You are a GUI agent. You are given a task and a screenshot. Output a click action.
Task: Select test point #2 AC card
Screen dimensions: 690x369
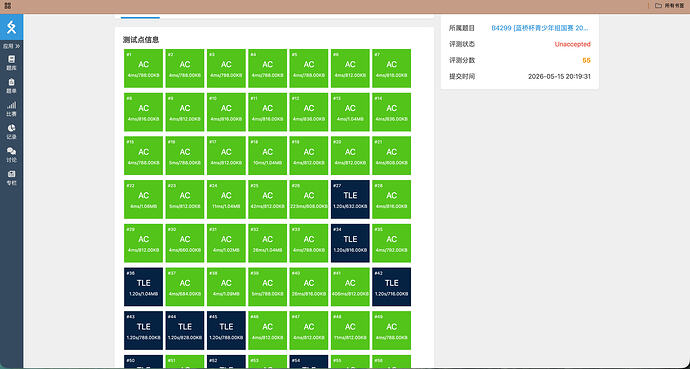coord(185,69)
